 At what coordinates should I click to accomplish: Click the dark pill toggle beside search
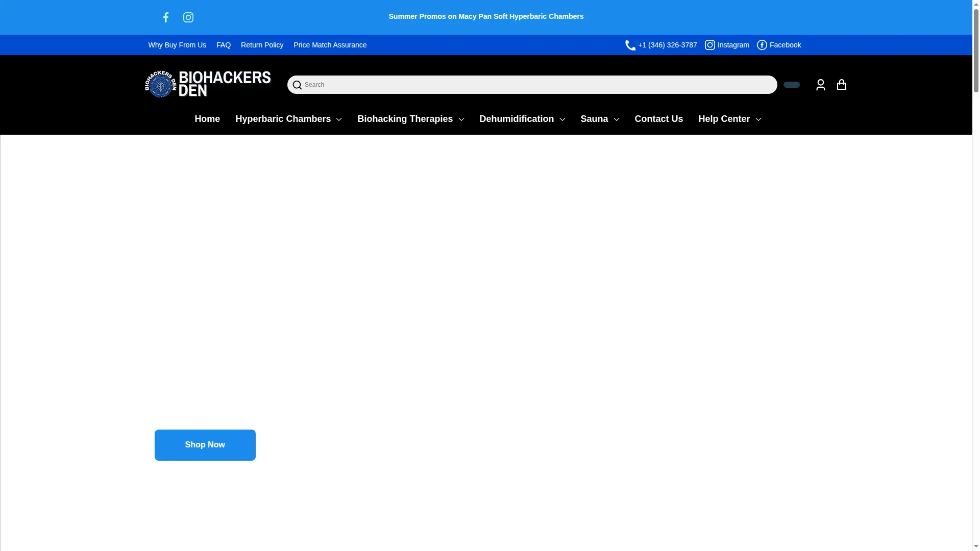coord(792,85)
